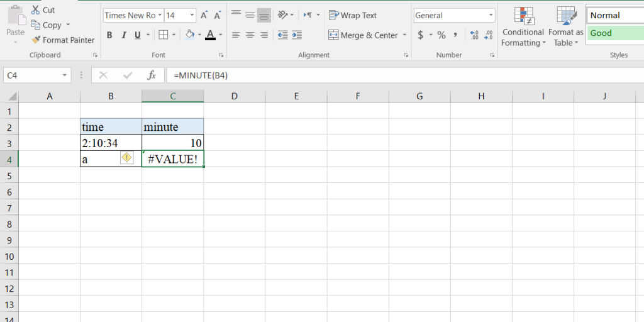Select the #VALUE! cell
Viewport: 644px width, 322px height.
click(172, 159)
